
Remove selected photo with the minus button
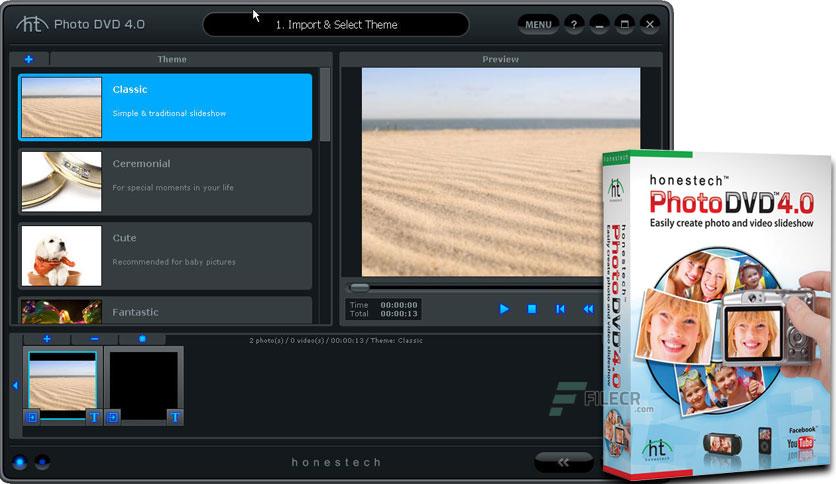[94, 339]
